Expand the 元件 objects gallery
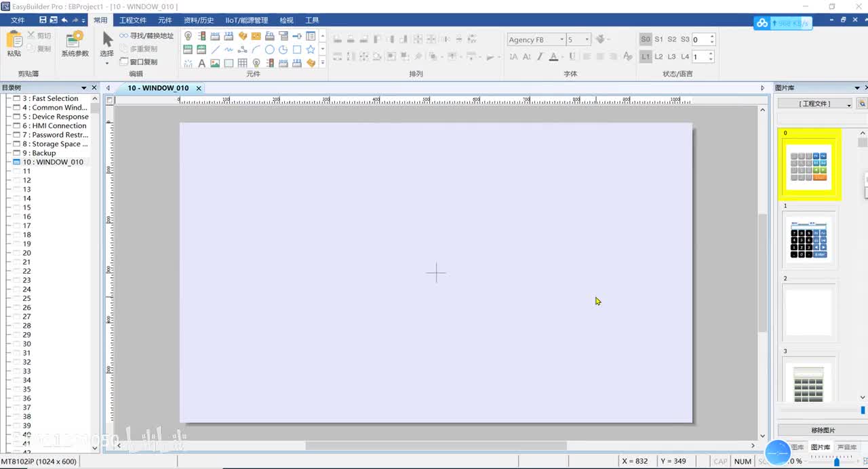Image resolution: width=868 pixels, height=469 pixels. [x=323, y=62]
